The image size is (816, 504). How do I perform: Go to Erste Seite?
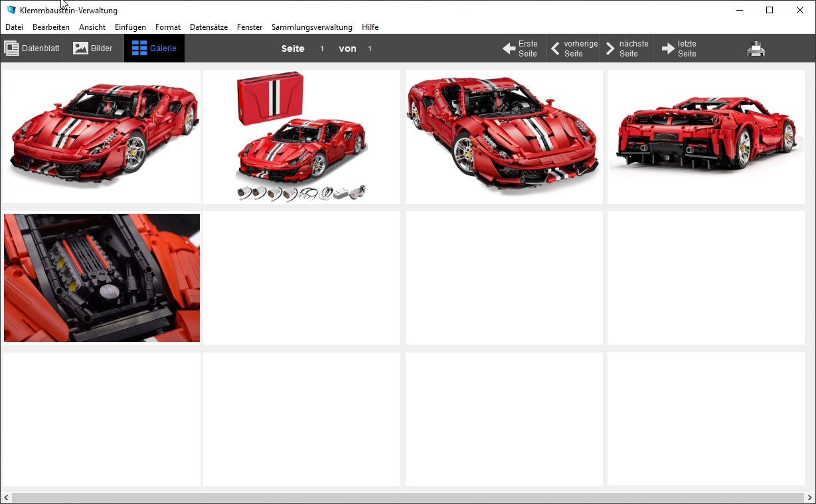tap(520, 48)
